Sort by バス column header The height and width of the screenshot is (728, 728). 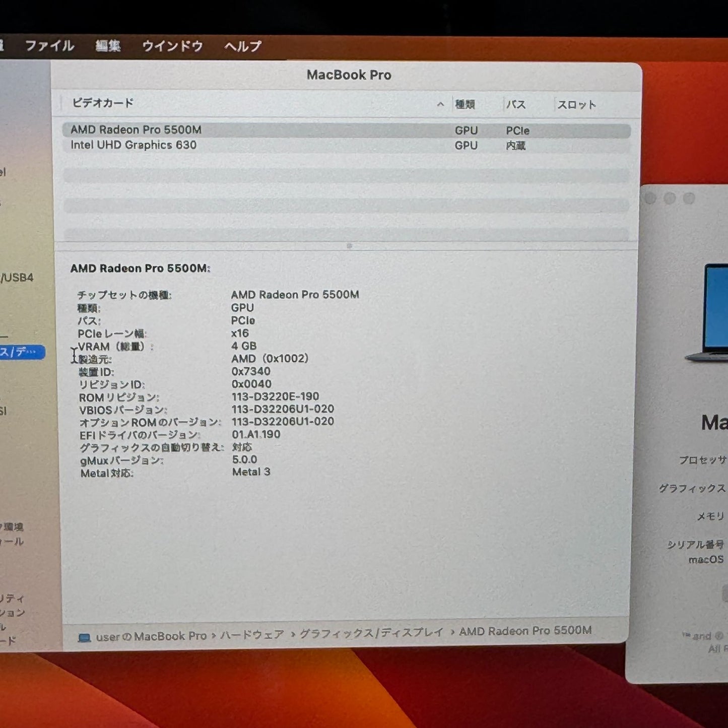[x=516, y=104]
